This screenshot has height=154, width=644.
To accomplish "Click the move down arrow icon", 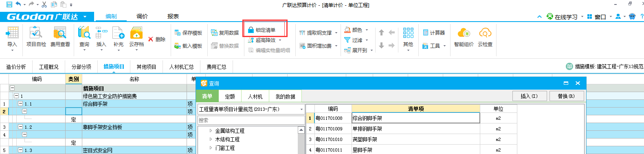I will coord(381,46).
